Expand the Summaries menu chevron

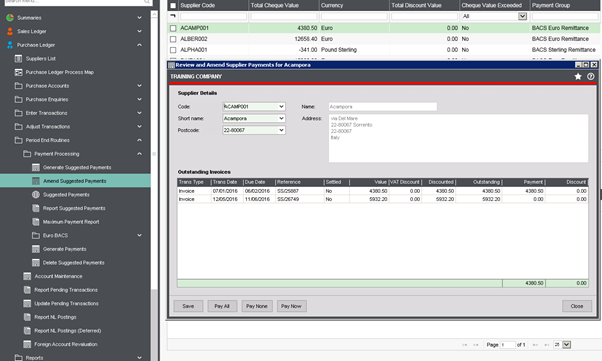pyautogui.click(x=139, y=18)
